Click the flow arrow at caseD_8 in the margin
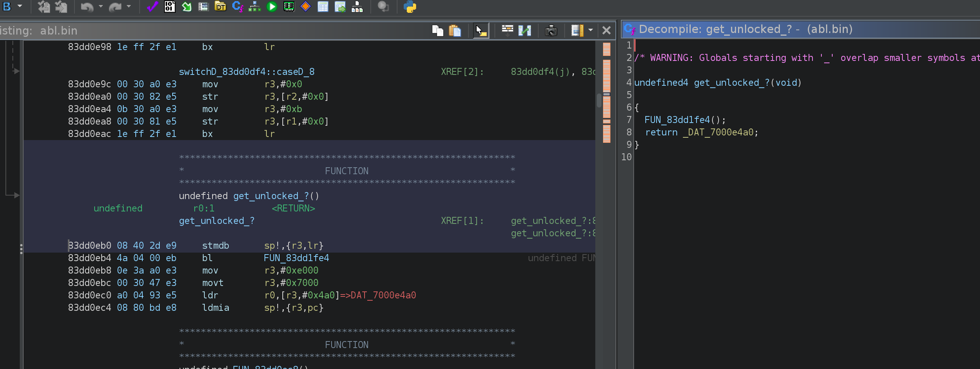The height and width of the screenshot is (369, 980). click(x=16, y=71)
